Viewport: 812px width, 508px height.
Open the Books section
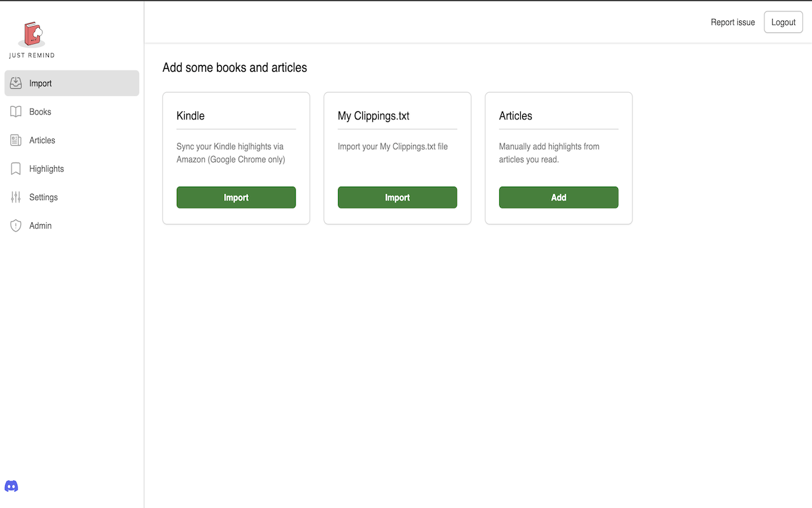tap(39, 111)
